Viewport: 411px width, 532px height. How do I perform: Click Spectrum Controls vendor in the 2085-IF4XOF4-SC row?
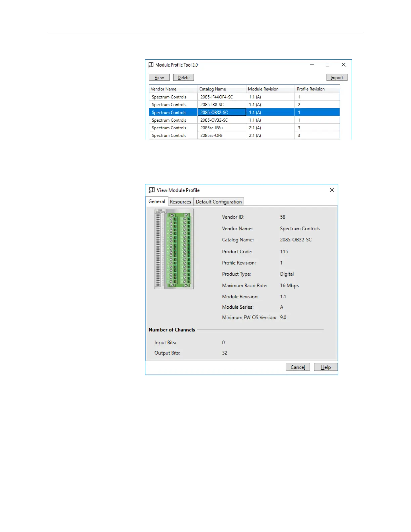pyautogui.click(x=169, y=97)
